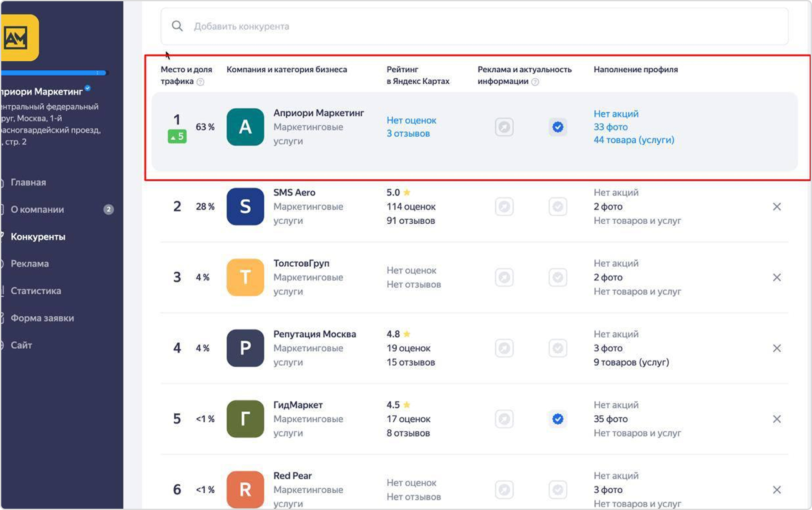This screenshot has height=510, width=812.
Task: Click help icon next to 'трафика'
Action: 201,82
